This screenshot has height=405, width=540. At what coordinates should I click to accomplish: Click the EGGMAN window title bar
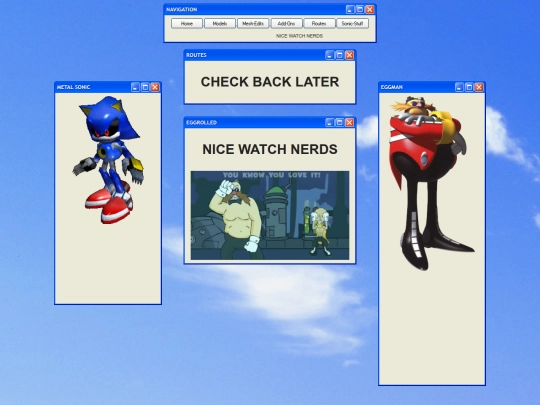click(432, 87)
